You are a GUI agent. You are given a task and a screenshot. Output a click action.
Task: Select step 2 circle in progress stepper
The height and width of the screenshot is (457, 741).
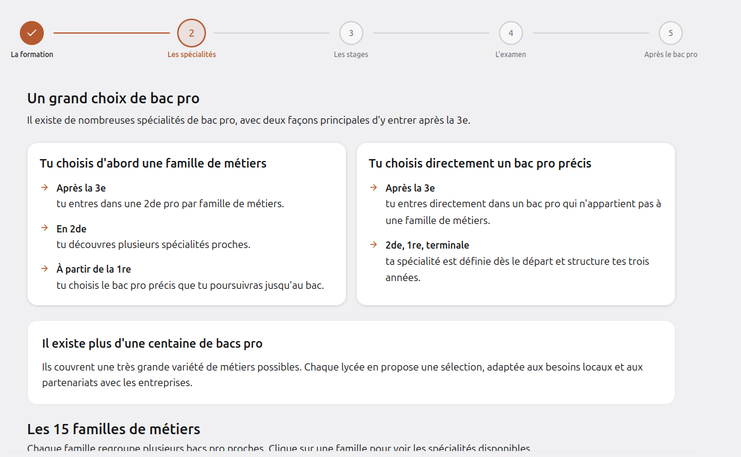pyautogui.click(x=191, y=33)
